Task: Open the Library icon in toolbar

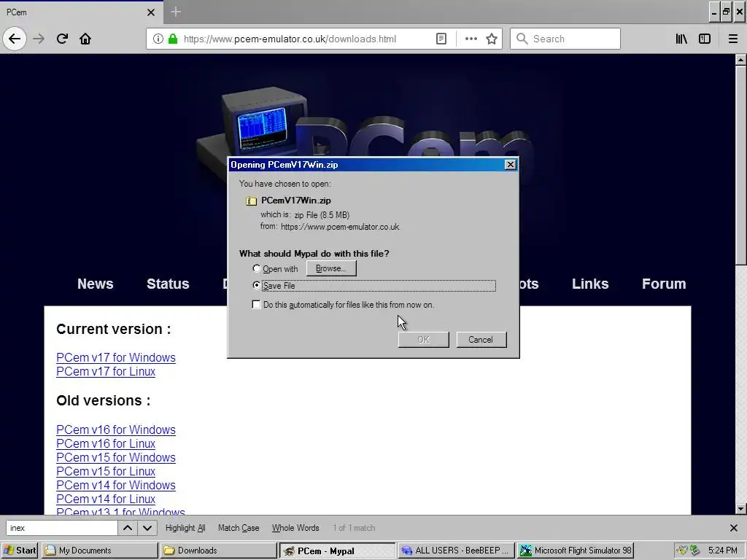Action: [682, 39]
